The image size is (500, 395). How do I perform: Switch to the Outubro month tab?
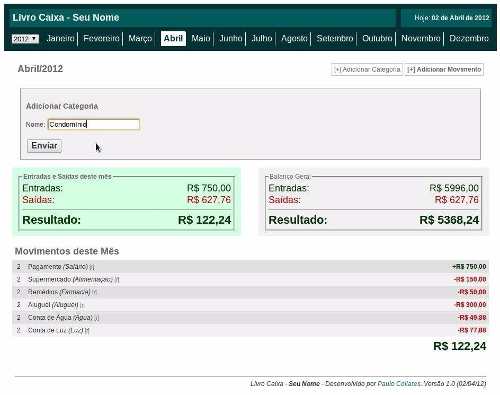(377, 38)
